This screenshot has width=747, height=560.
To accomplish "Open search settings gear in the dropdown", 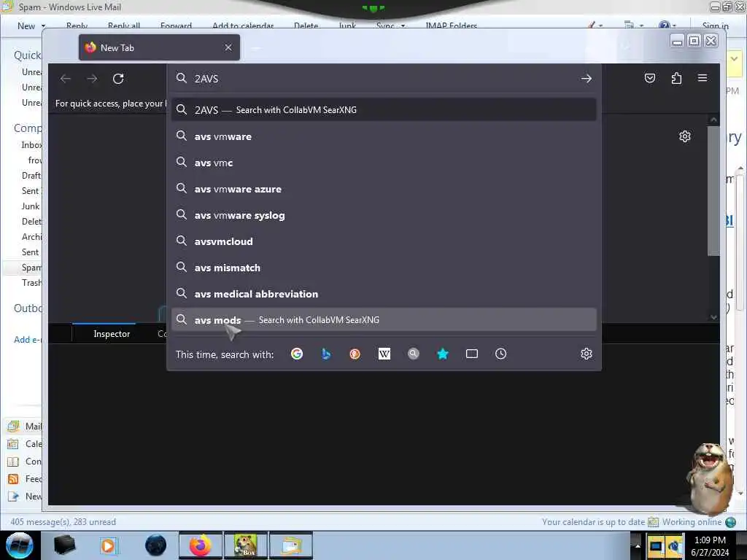I will (586, 354).
